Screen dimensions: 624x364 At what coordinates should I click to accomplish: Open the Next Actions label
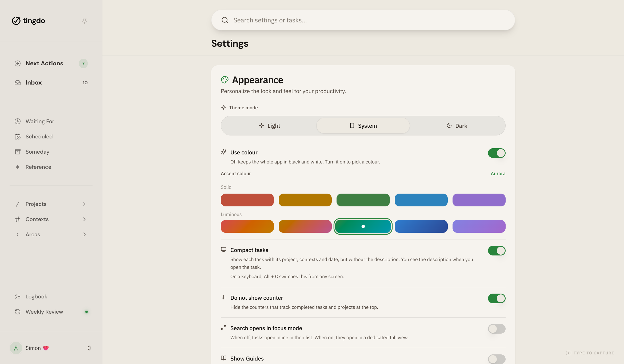pyautogui.click(x=44, y=63)
